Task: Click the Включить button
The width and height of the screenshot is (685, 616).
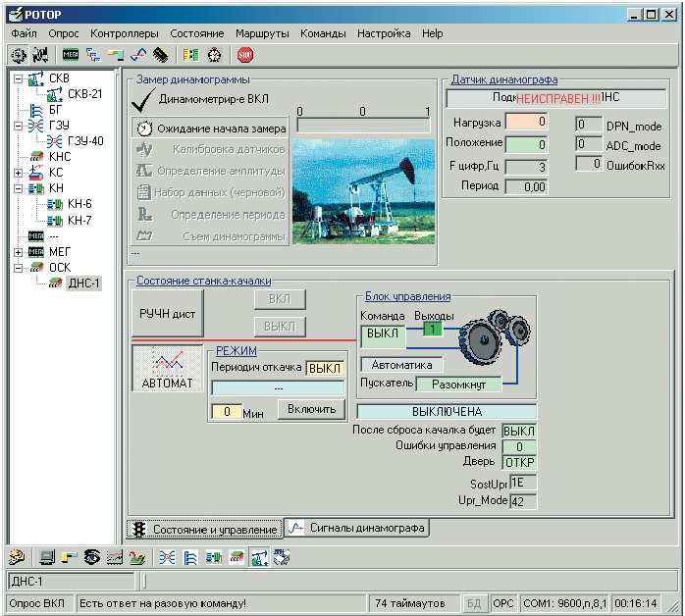Action: coord(311,409)
